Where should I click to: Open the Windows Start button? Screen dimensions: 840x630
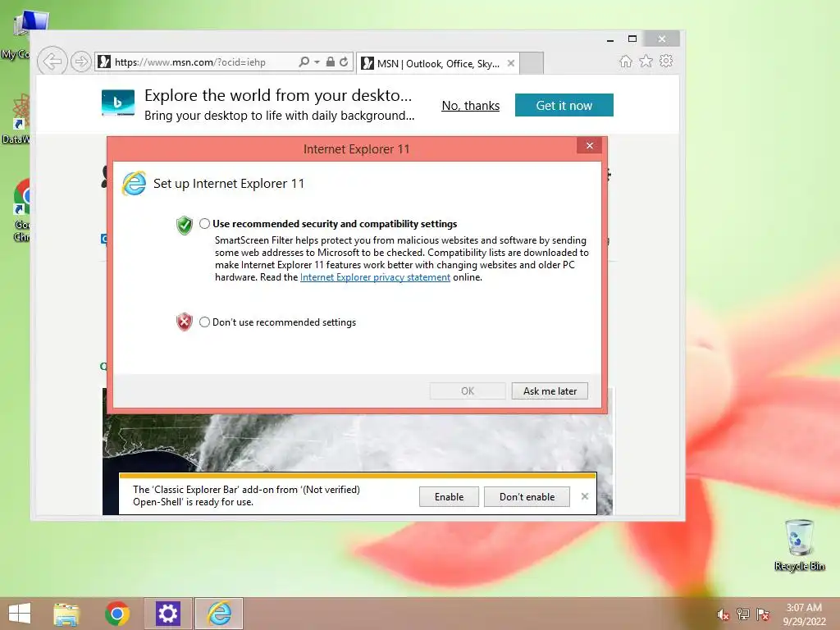pyautogui.click(x=20, y=614)
